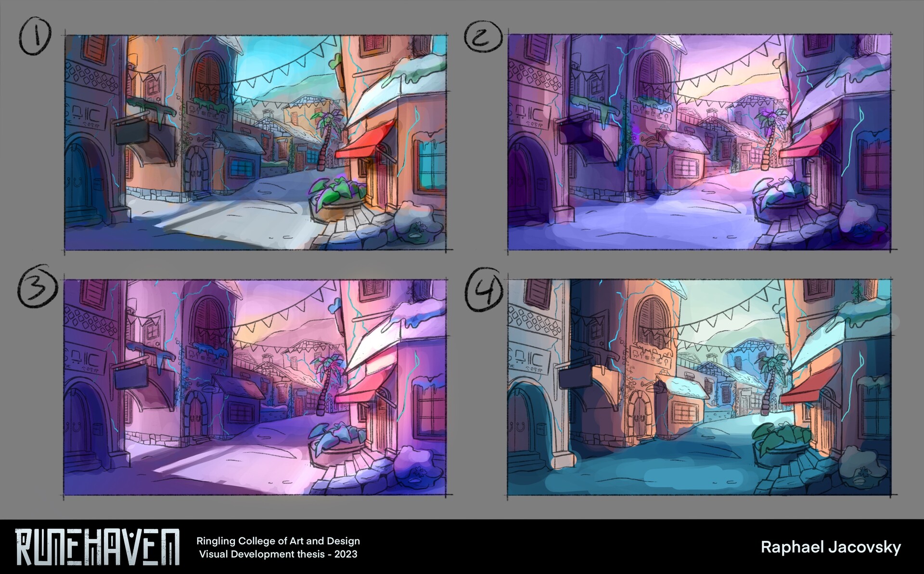Open the pink-violet color study thumbnail 3

pyautogui.click(x=256, y=387)
